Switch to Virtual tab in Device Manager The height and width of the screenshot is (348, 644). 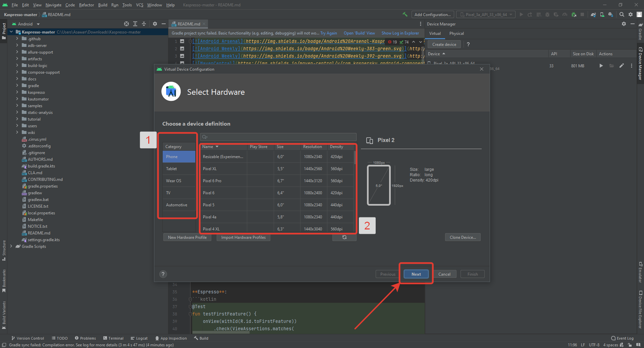[435, 33]
